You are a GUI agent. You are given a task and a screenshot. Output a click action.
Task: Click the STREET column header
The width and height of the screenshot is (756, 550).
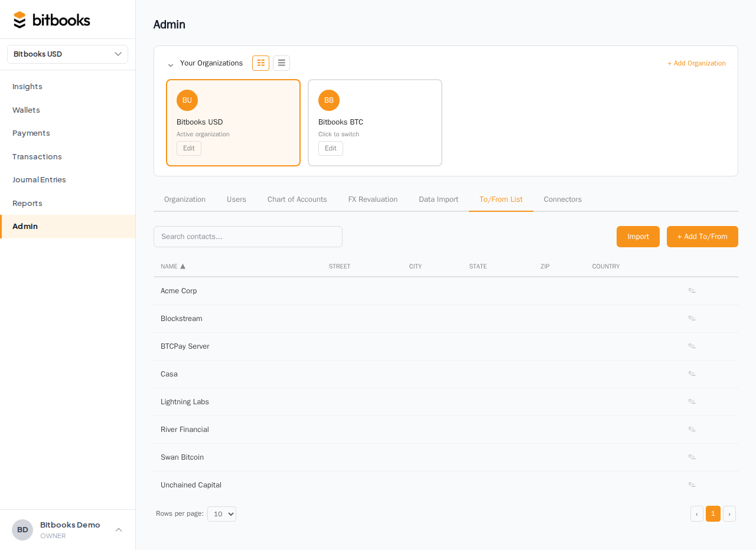(340, 266)
